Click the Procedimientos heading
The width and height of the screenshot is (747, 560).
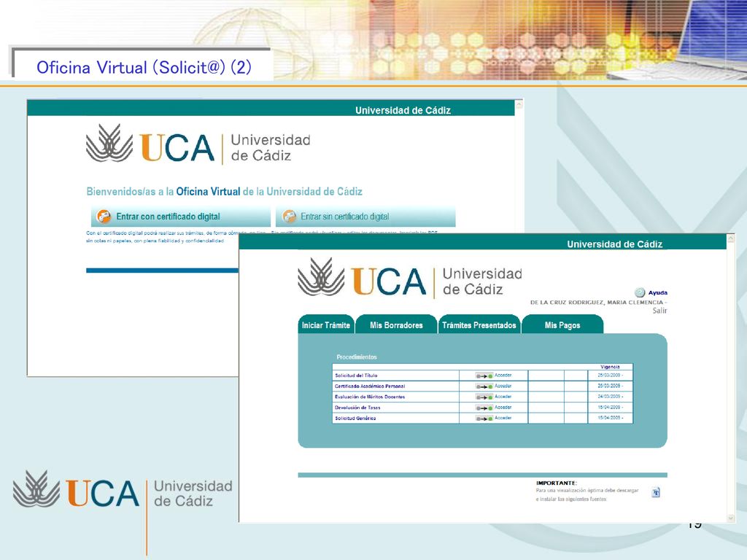356,357
